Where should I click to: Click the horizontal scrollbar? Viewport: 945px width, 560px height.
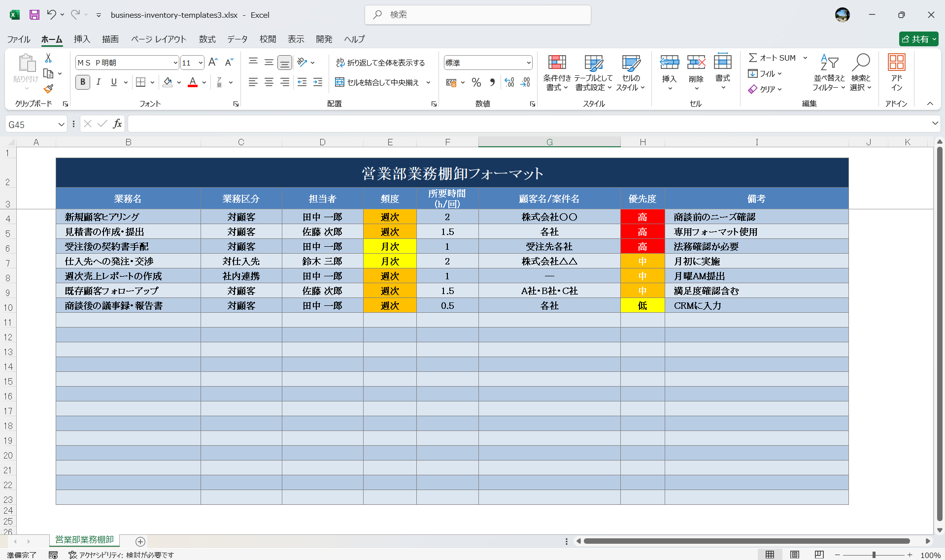[746, 541]
